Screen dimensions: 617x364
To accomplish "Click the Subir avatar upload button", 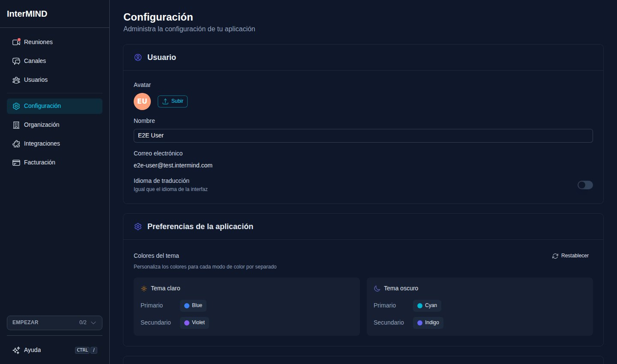I will (173, 101).
